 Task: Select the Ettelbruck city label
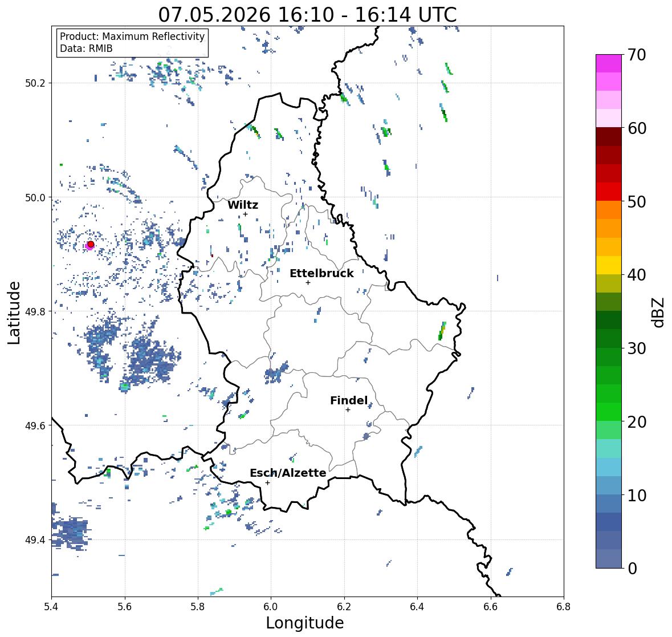coord(321,274)
